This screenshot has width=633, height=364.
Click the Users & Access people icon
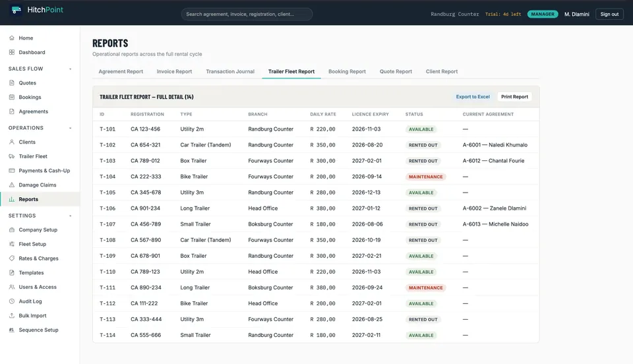12,287
